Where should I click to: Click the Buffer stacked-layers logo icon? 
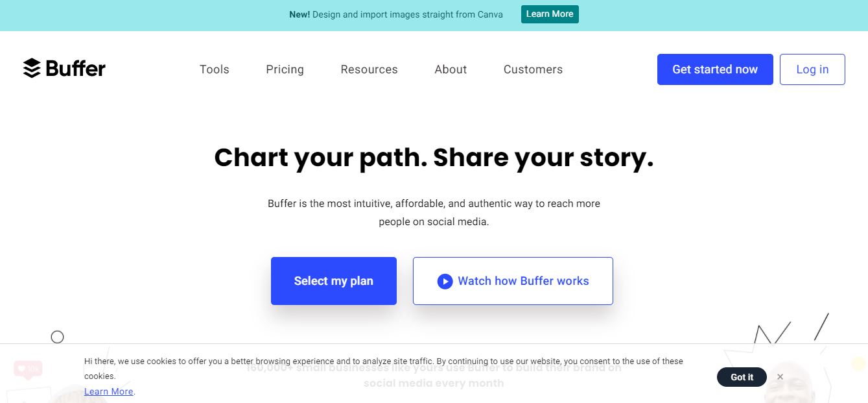click(32, 68)
